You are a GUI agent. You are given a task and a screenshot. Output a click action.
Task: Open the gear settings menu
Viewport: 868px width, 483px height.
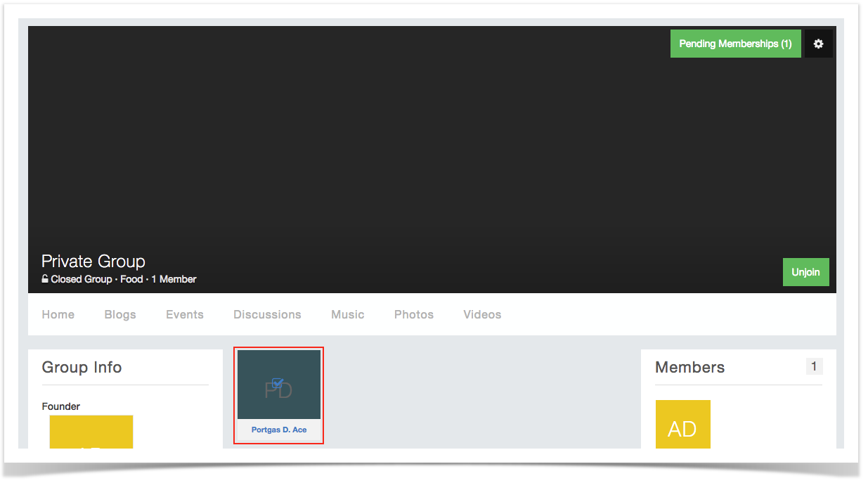point(818,44)
